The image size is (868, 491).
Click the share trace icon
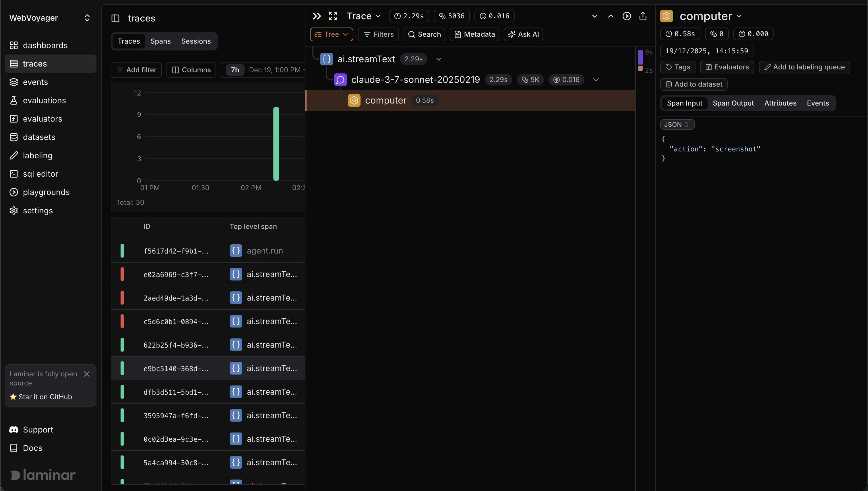tap(643, 16)
